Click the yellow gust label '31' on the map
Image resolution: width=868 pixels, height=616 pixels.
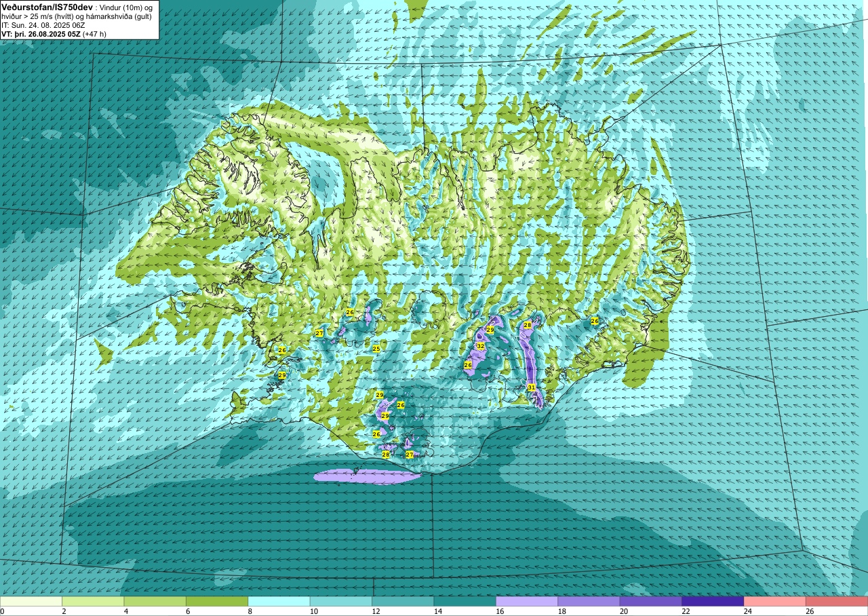click(532, 387)
